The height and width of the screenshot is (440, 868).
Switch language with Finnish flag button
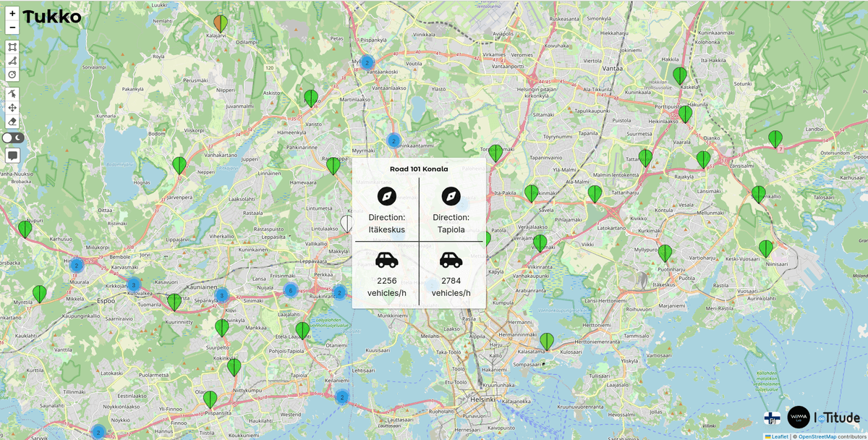tap(772, 418)
